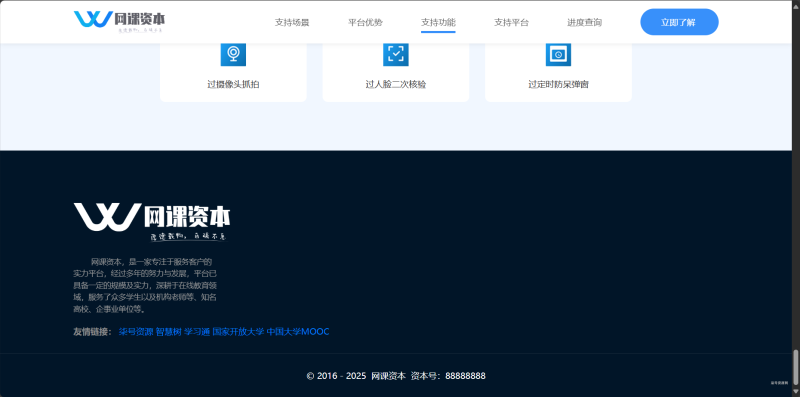Click the timer window icon above 过定时防呆弹窗

point(558,54)
